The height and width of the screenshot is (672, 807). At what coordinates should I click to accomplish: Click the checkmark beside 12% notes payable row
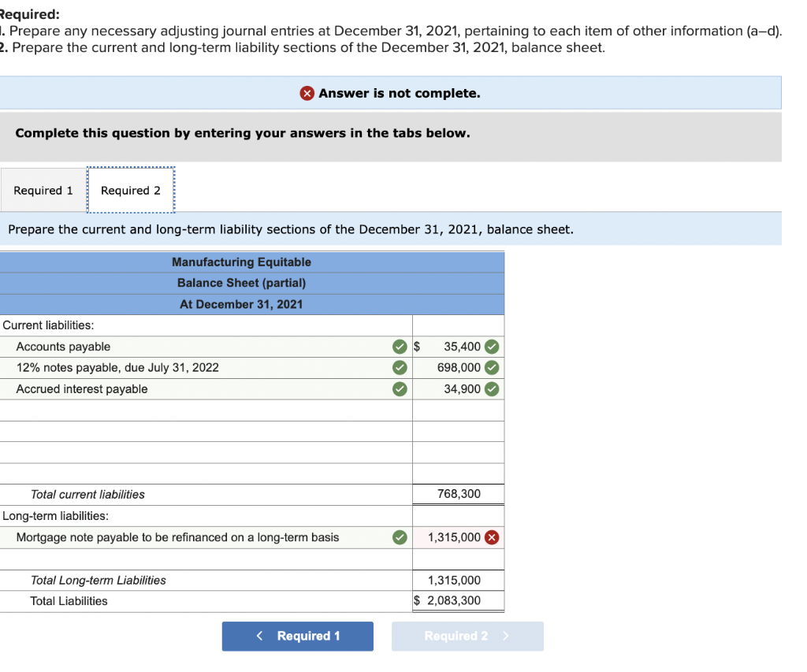[400, 367]
